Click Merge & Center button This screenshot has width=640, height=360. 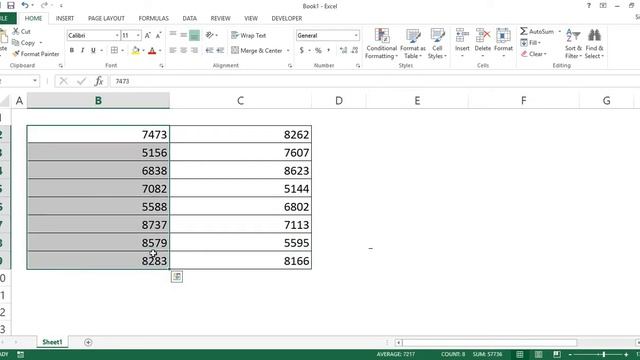[257, 51]
